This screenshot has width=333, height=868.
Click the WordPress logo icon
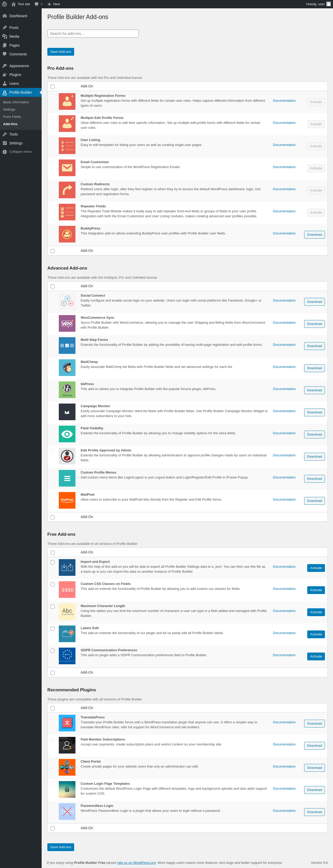4,4
